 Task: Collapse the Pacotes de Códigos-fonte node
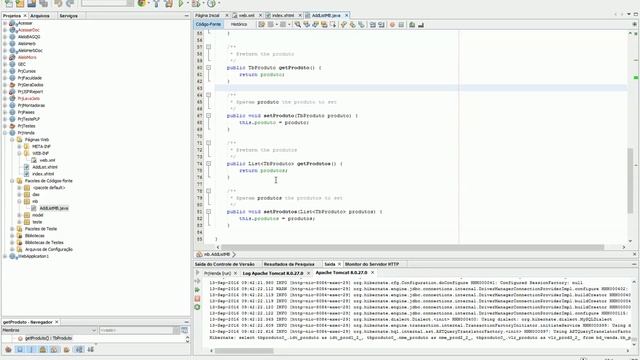pyautogui.click(x=12, y=181)
